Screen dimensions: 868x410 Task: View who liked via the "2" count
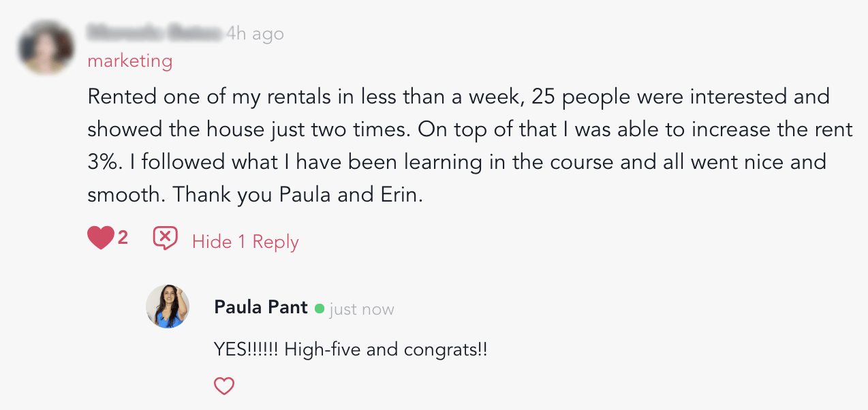[x=123, y=238]
